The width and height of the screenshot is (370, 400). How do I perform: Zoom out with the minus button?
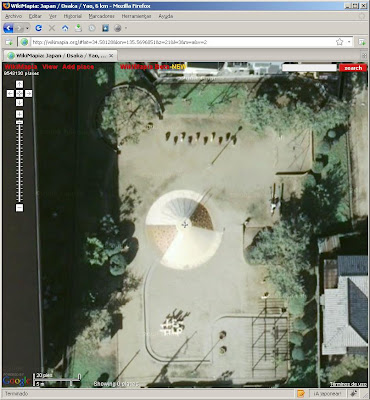(19, 208)
